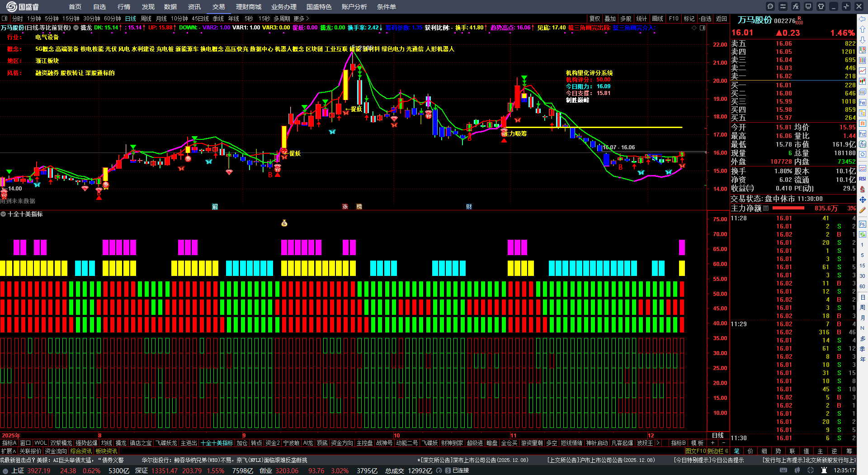Click the red 主力净额 progress bar
The image size is (868, 475).
(788, 208)
